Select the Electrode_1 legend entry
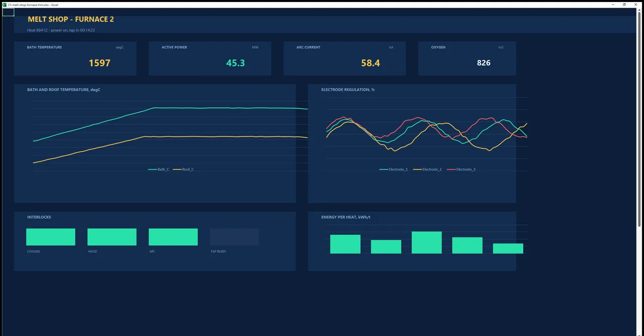Image resolution: width=644 pixels, height=336 pixels. (x=393, y=170)
